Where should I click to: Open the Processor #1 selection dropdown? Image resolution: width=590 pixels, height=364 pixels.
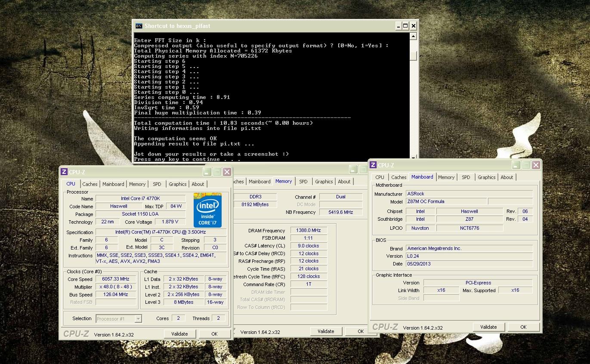pyautogui.click(x=138, y=319)
